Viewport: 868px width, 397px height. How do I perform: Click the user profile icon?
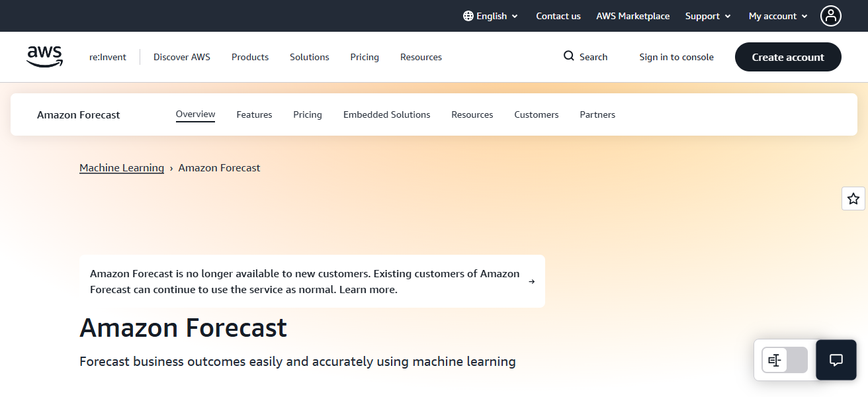click(x=831, y=15)
